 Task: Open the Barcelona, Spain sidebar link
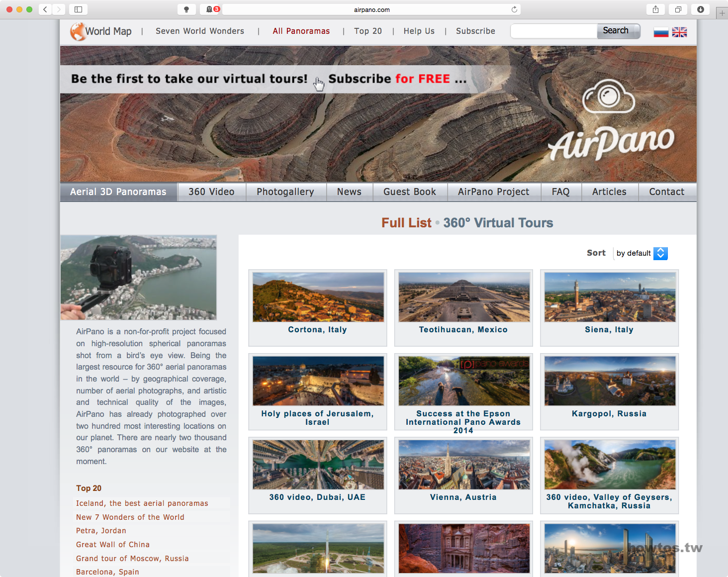tap(107, 572)
